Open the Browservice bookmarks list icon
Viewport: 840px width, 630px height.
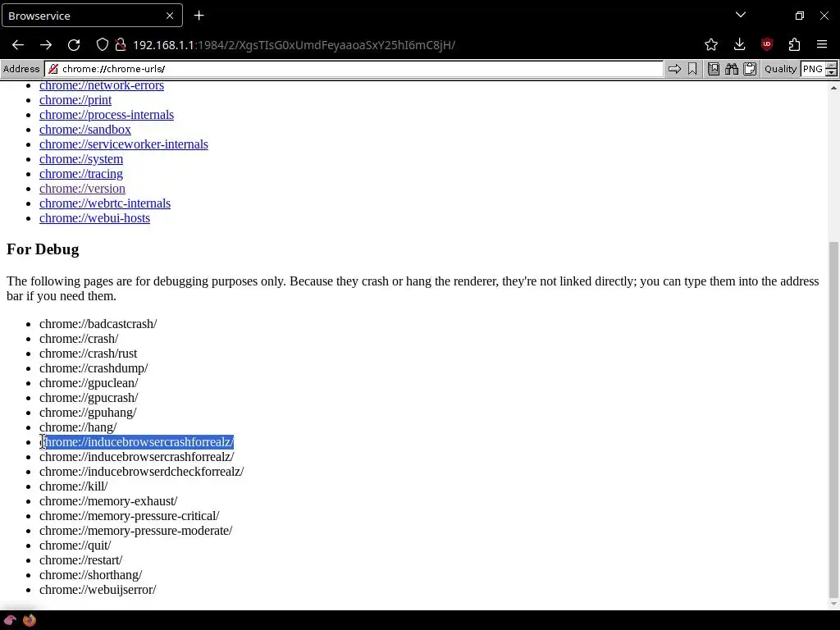click(714, 69)
